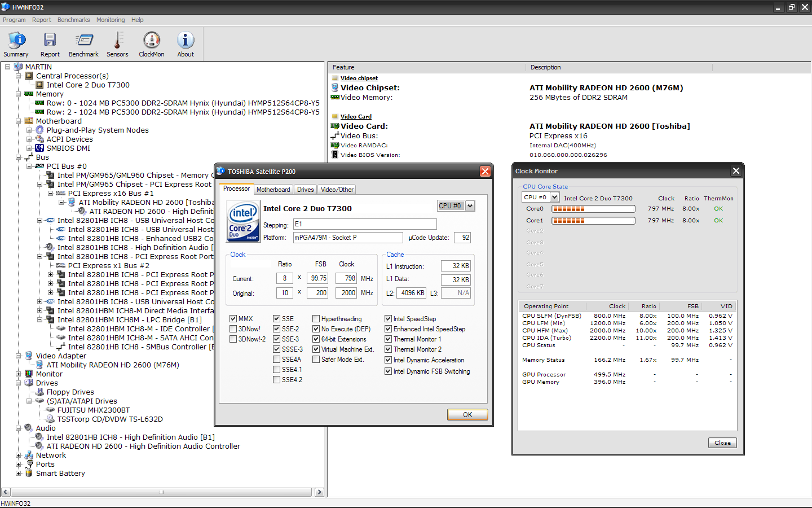This screenshot has width=812, height=508.
Task: Collapse the Video Adapter tree node
Action: [19, 356]
